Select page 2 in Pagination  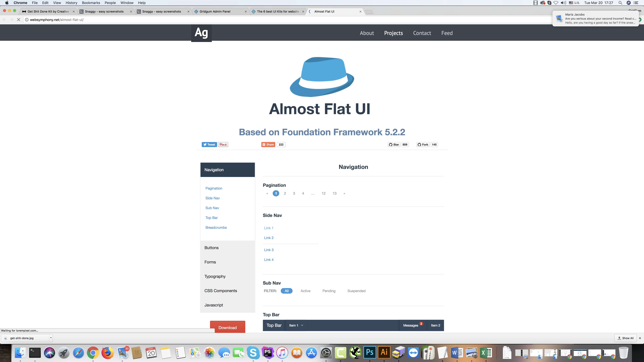[285, 193]
